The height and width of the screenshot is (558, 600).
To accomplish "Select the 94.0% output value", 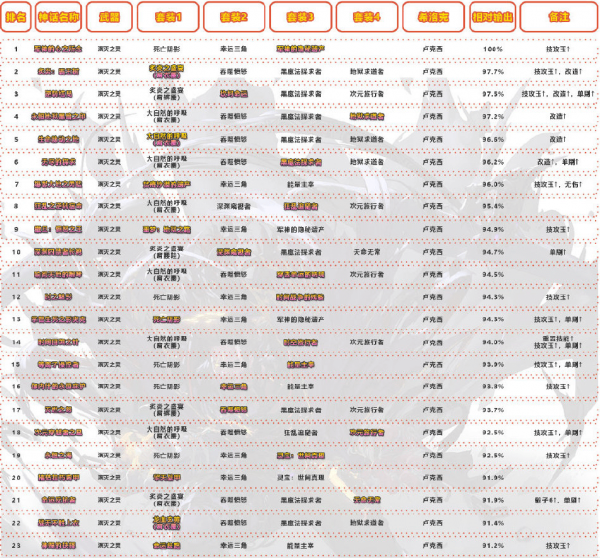I will 493,342.
